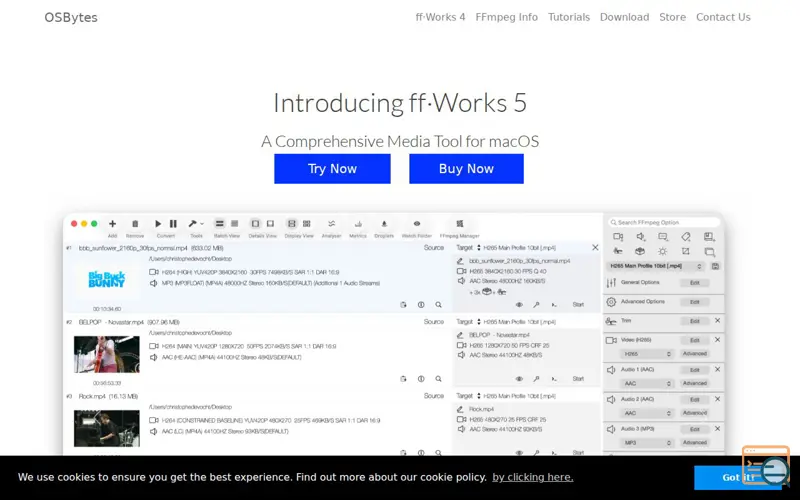Click the add video stream icon in options panel
The height and width of the screenshot is (500, 800).
pyautogui.click(x=618, y=237)
